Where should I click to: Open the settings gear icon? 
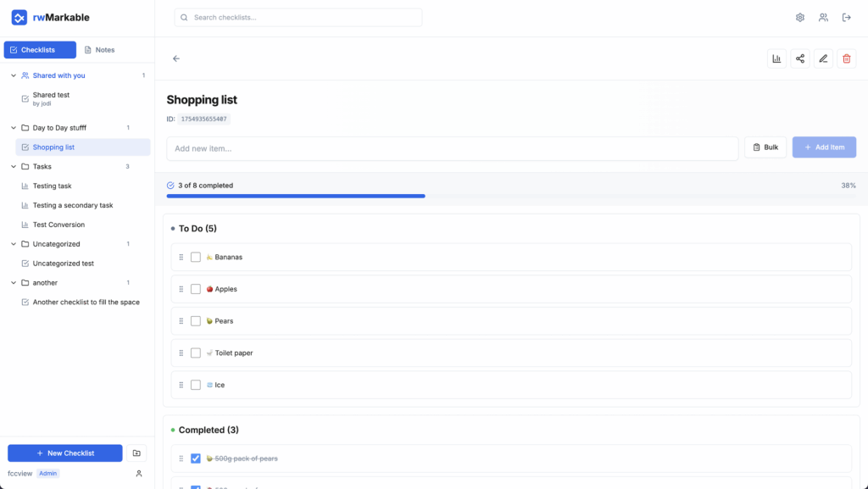point(800,18)
